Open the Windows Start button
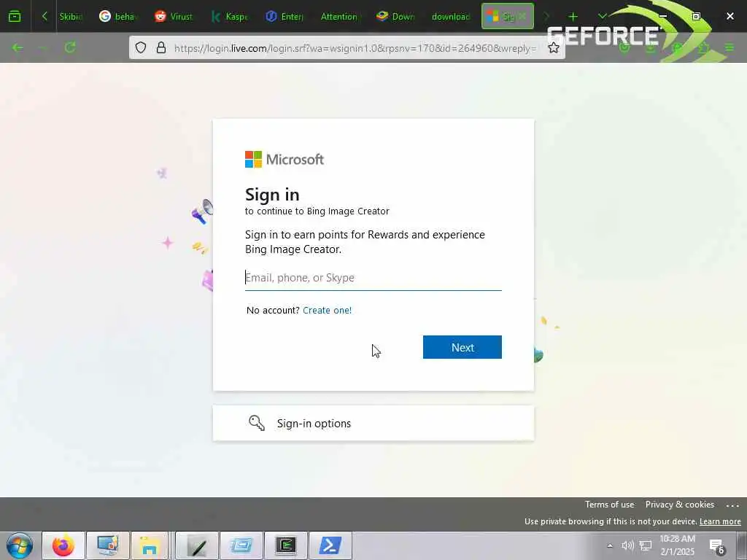747x560 pixels. tap(19, 545)
